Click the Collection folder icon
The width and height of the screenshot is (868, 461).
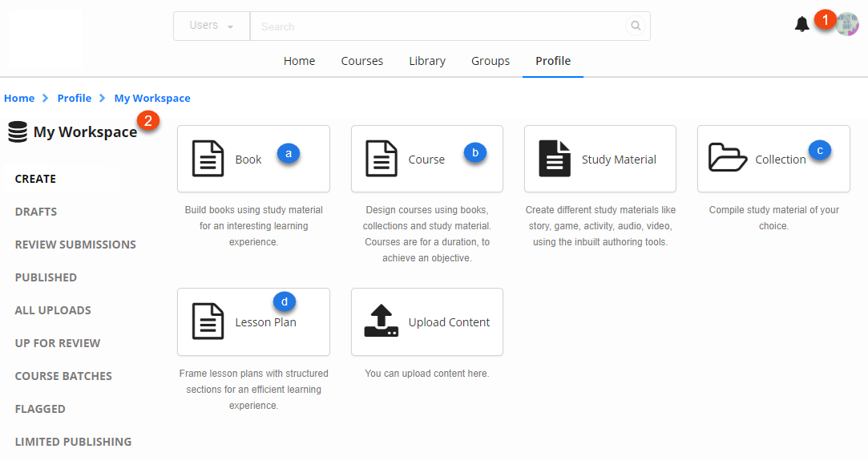point(728,159)
